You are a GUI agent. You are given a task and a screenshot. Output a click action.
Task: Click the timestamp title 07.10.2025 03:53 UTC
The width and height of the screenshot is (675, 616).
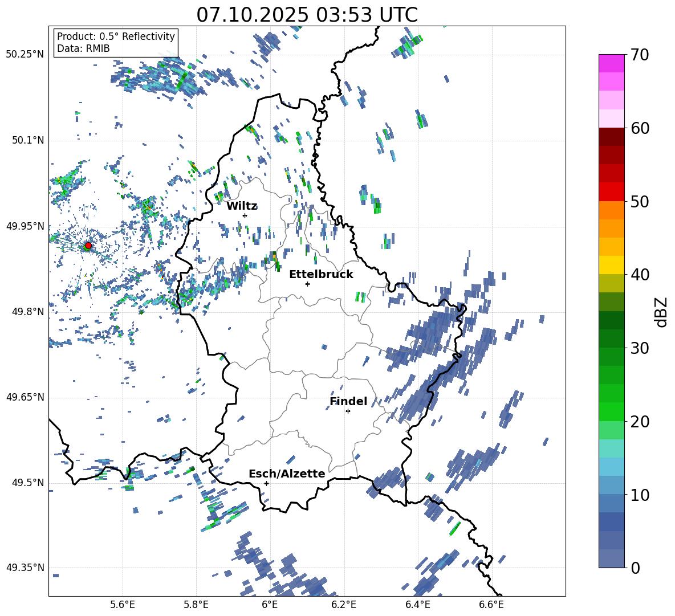pyautogui.click(x=307, y=15)
